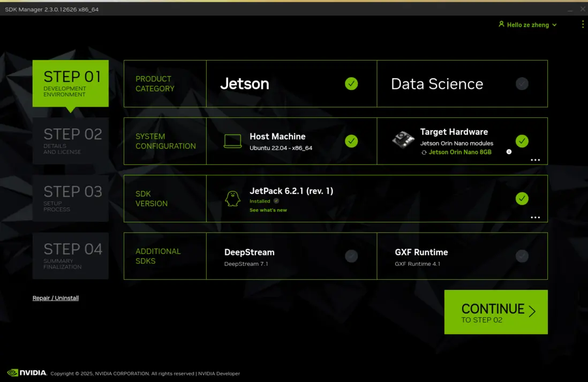Click the Jetson Orin Nano module board image
Viewport: 588px width, 382px height.
pyautogui.click(x=403, y=140)
